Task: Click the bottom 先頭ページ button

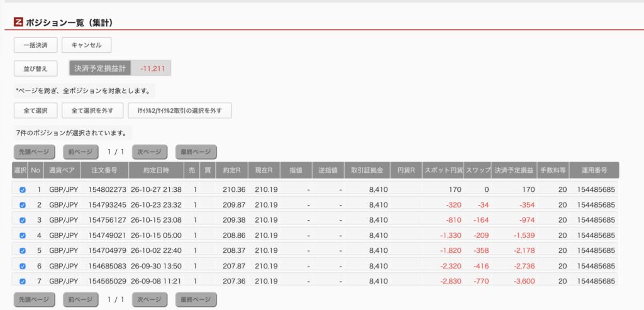Action: coord(35,300)
